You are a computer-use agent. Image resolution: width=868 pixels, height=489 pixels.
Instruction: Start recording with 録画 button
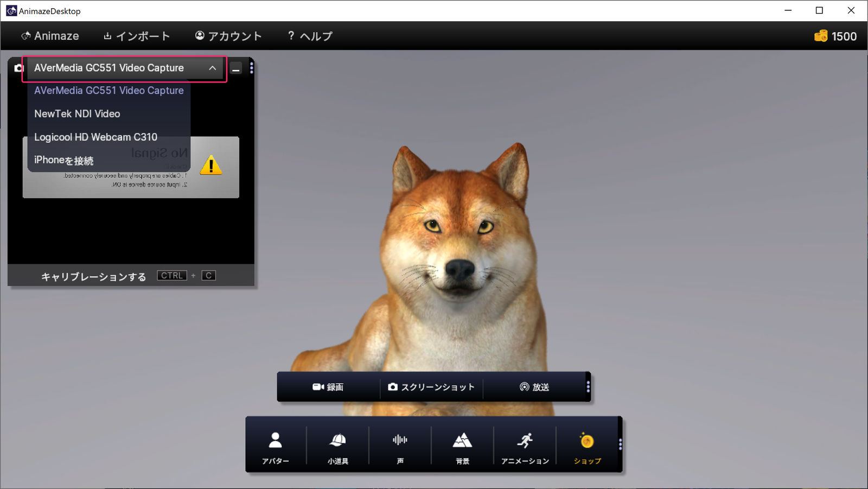pos(328,387)
